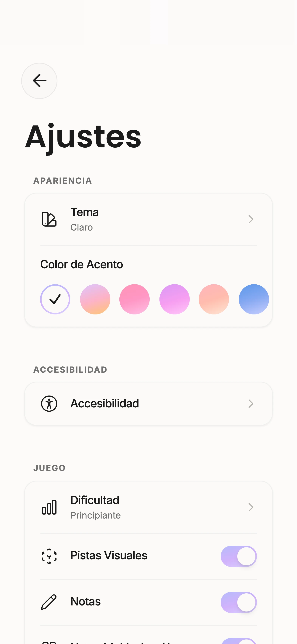The height and width of the screenshot is (644, 297).
Task: Disable the Notas toggle switch
Action: pyautogui.click(x=239, y=602)
